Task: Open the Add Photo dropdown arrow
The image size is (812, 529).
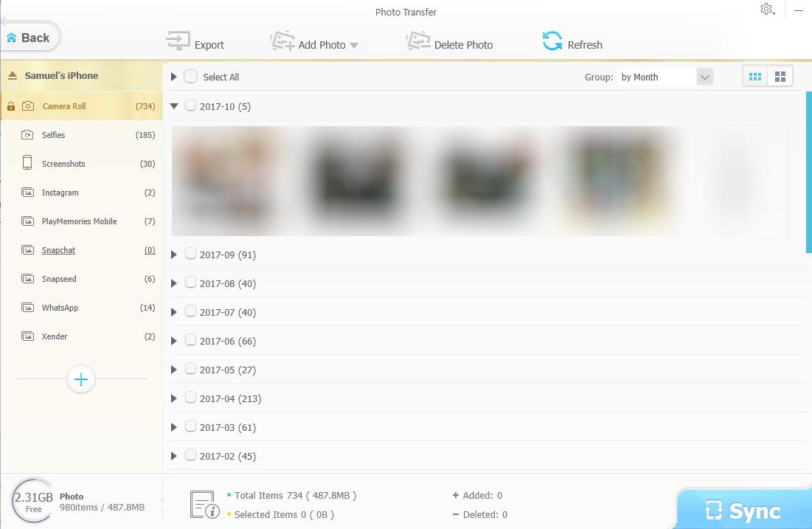Action: click(354, 46)
